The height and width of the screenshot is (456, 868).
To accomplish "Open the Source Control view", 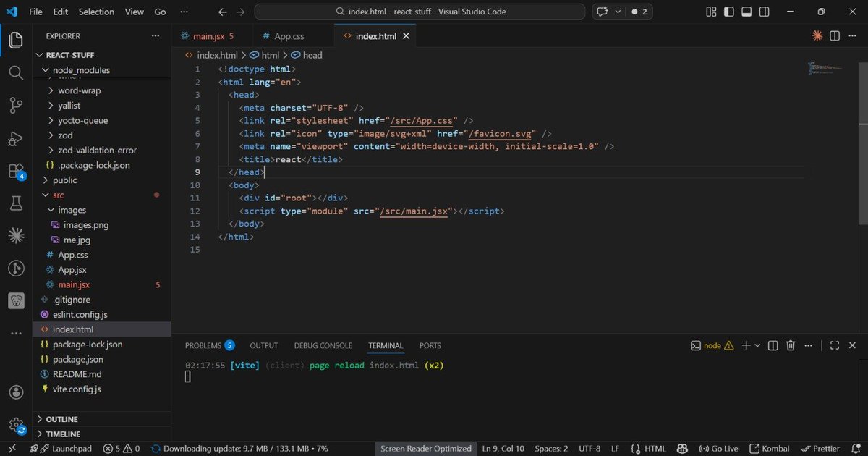I will 16,106.
